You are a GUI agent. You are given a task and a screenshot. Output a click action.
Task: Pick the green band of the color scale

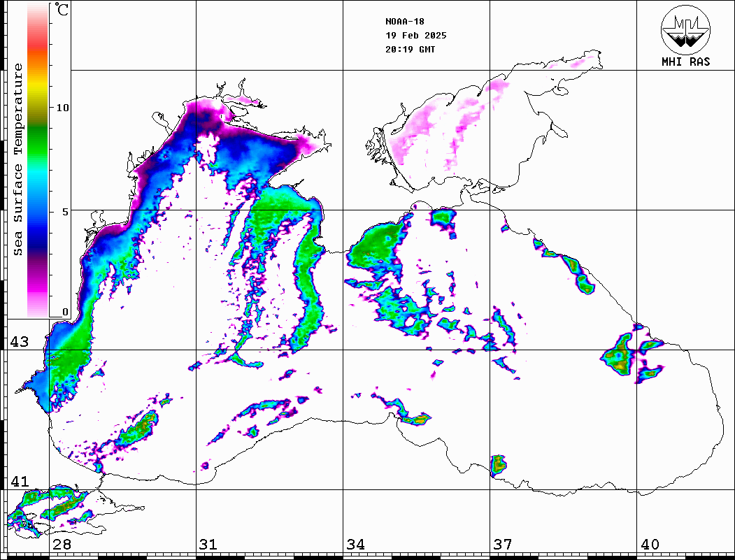38,143
